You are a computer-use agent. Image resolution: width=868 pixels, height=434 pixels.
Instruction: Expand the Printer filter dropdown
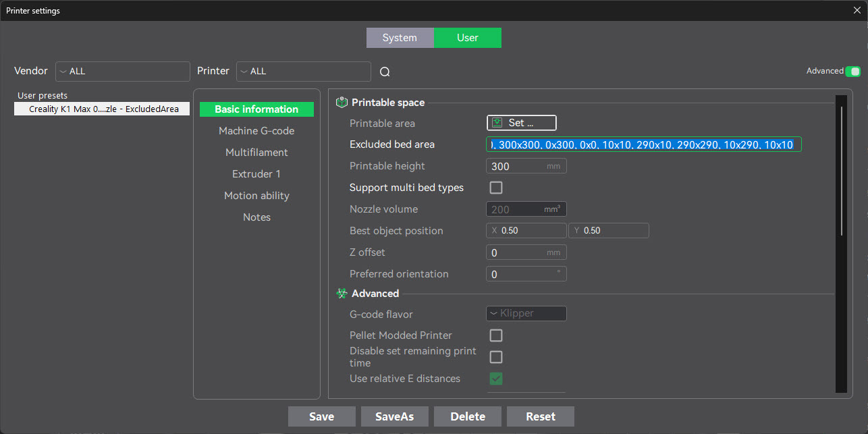(303, 71)
